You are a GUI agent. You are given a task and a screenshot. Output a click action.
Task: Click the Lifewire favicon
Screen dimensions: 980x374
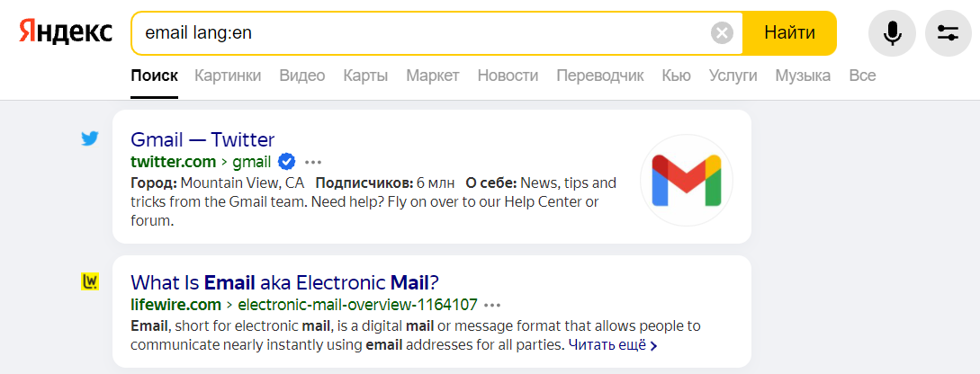[90, 282]
